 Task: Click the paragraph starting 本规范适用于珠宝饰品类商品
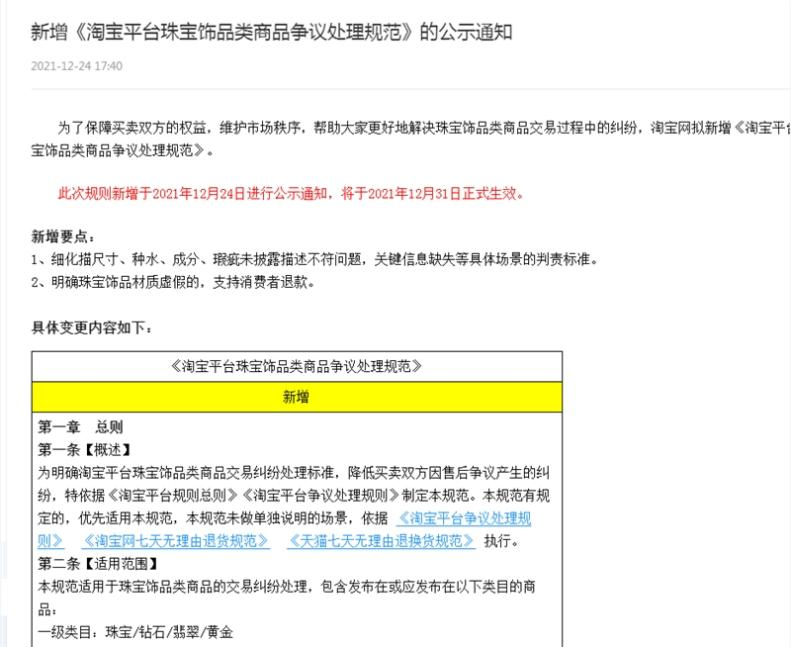[x=296, y=587]
